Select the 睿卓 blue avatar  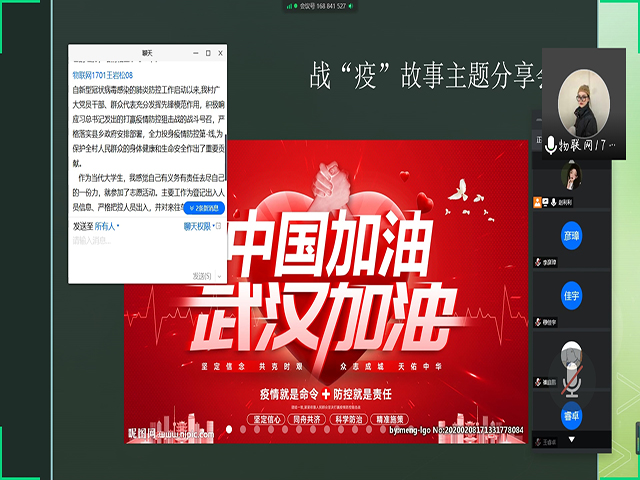coord(571,416)
